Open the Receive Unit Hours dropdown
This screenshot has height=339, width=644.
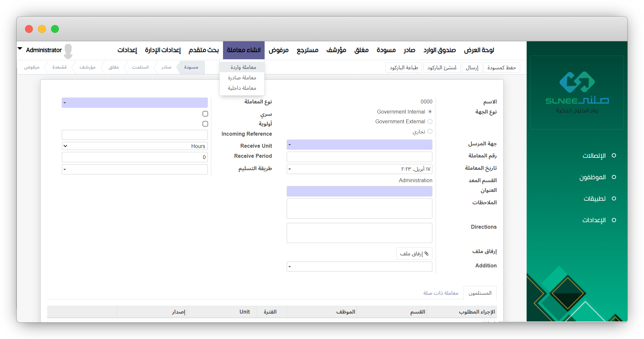tap(135, 146)
